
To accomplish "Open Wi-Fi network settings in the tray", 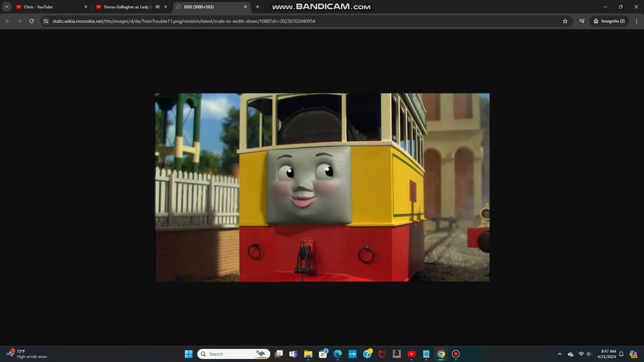I will [581, 354].
